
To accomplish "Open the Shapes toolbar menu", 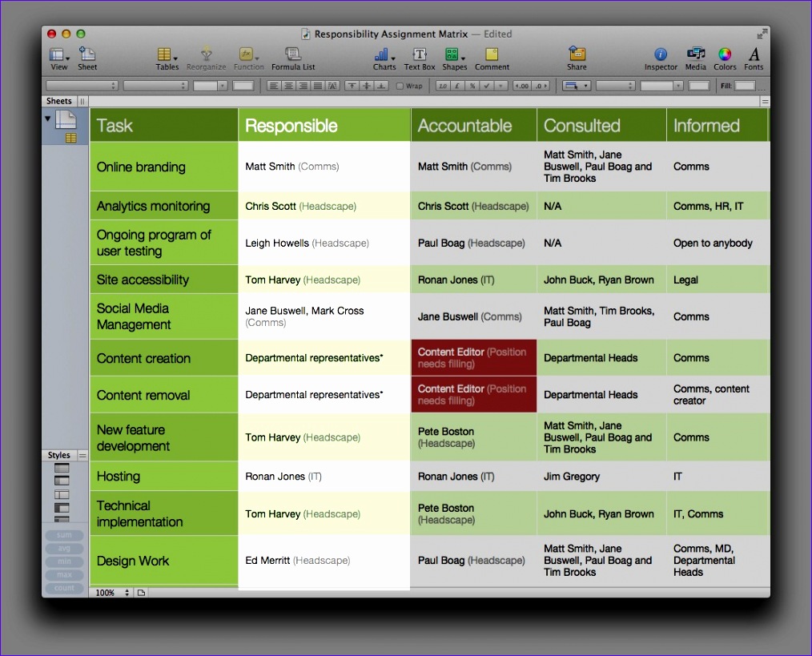I will [454, 58].
